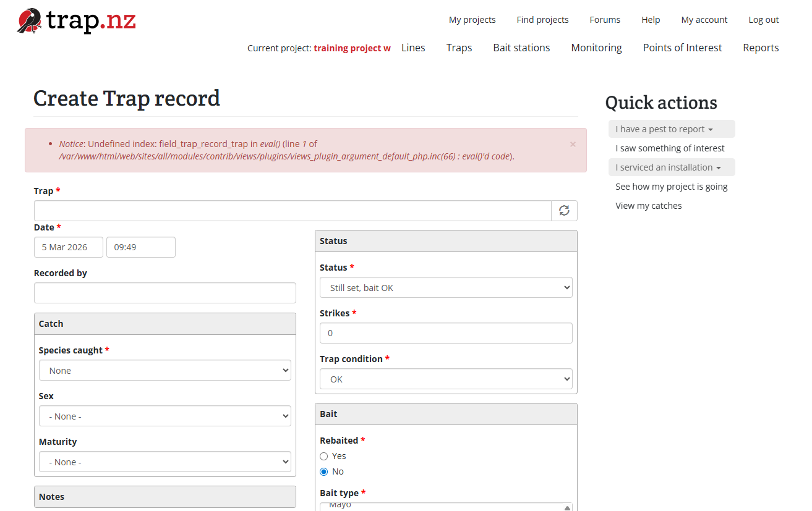
Task: Open the Reports menu
Action: coord(761,48)
